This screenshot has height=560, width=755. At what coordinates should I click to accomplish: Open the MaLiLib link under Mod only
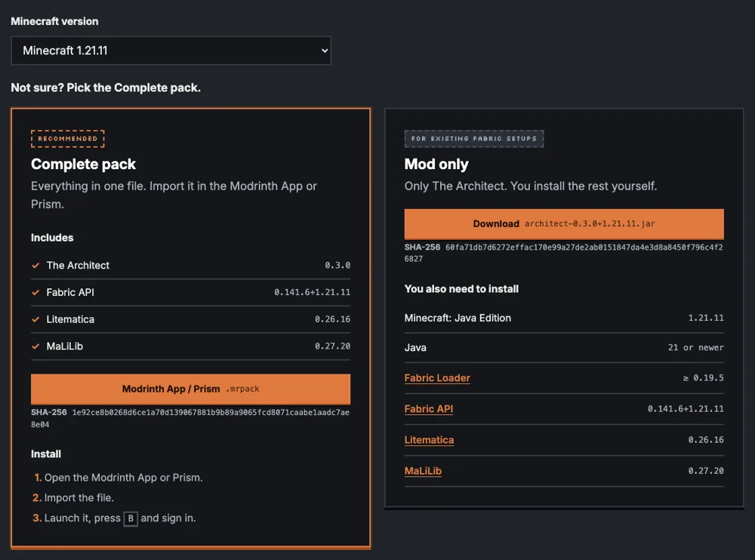pos(423,471)
